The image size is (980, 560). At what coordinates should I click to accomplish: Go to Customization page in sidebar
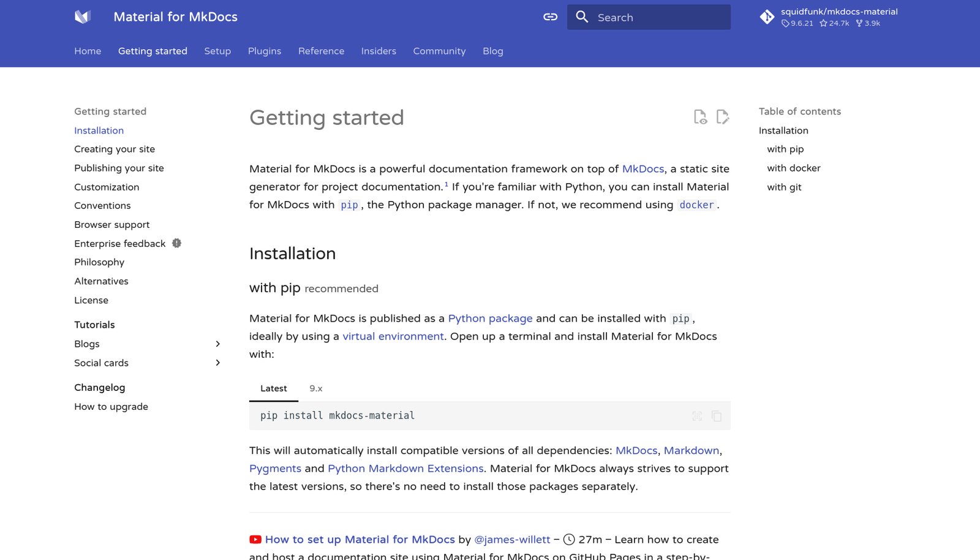coord(107,187)
